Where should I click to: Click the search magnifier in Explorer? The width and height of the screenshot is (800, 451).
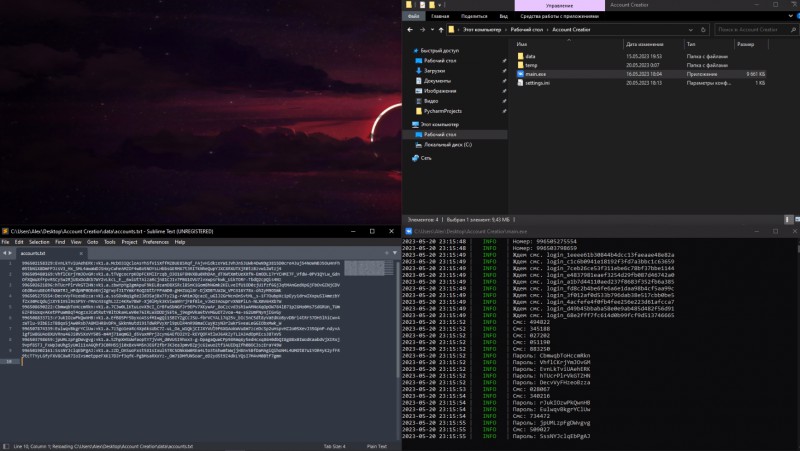point(793,30)
